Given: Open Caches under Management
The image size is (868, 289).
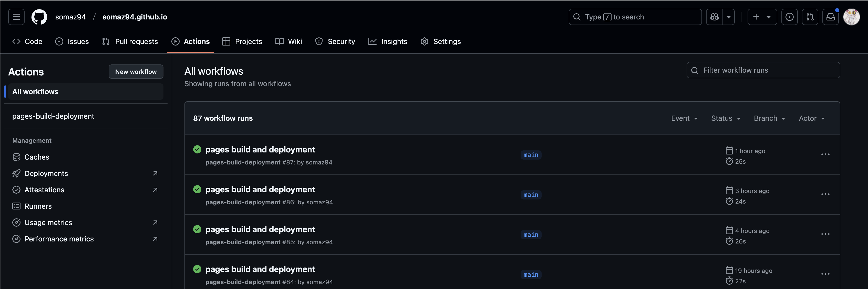Looking at the screenshot, I should (37, 157).
